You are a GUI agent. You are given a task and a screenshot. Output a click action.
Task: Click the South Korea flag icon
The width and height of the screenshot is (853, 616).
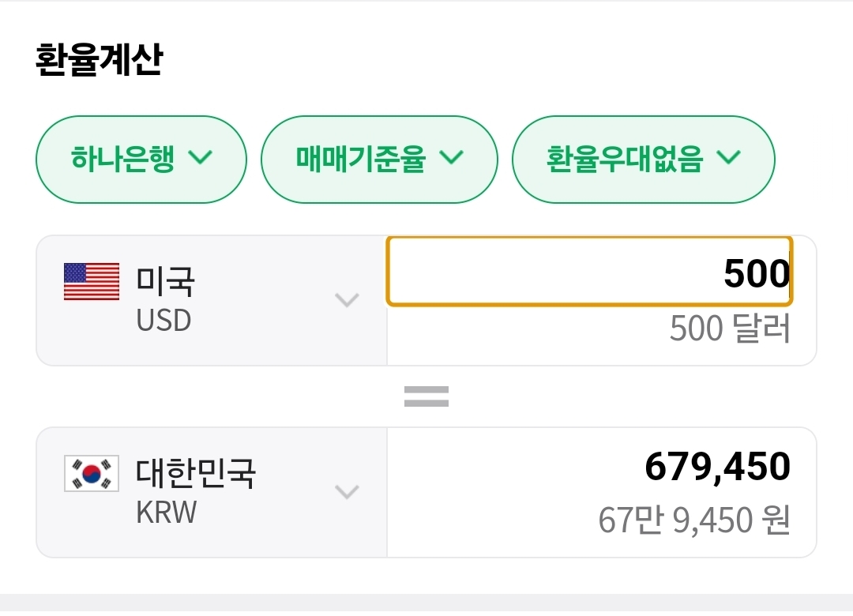[x=92, y=473]
